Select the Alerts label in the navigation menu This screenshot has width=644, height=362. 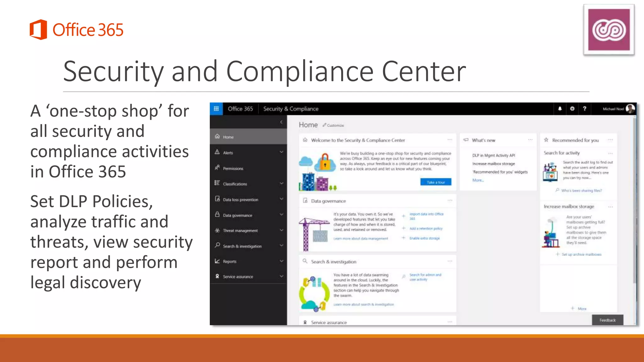(228, 153)
